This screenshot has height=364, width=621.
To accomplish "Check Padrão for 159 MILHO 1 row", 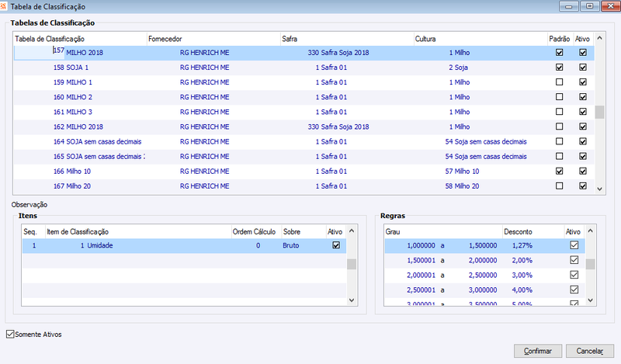I will [x=559, y=82].
